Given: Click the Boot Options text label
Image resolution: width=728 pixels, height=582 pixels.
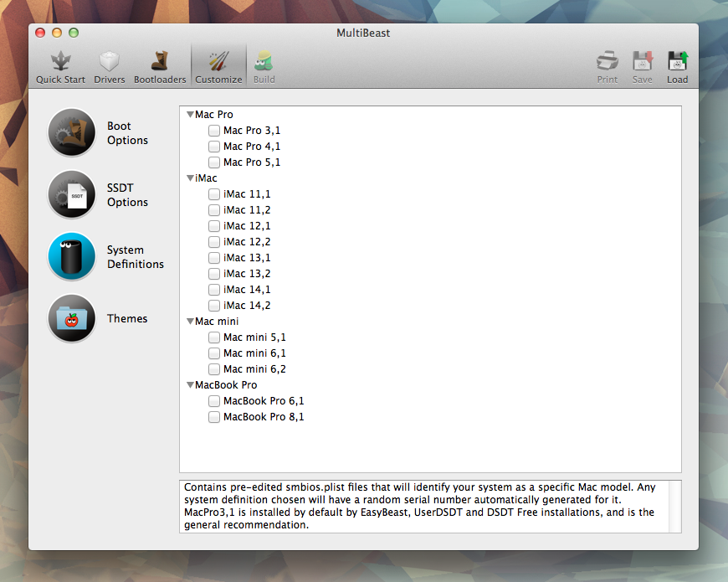Looking at the screenshot, I should coord(127,133).
